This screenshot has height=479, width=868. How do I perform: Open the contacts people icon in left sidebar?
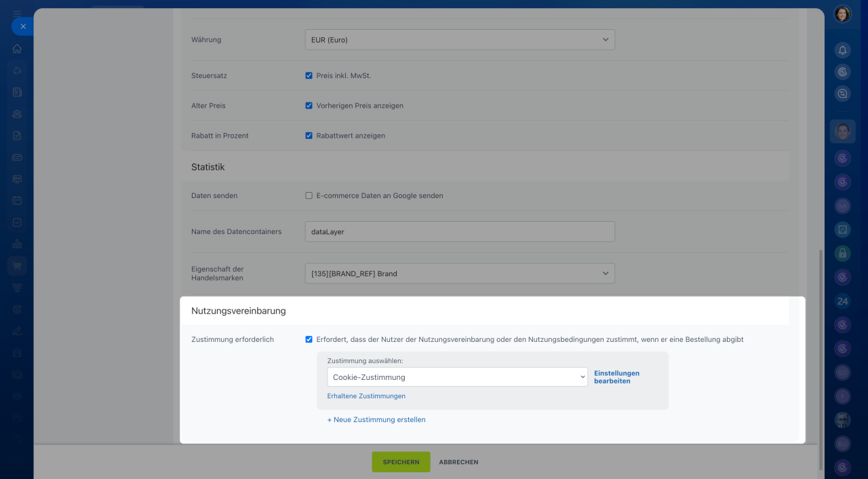(x=17, y=114)
